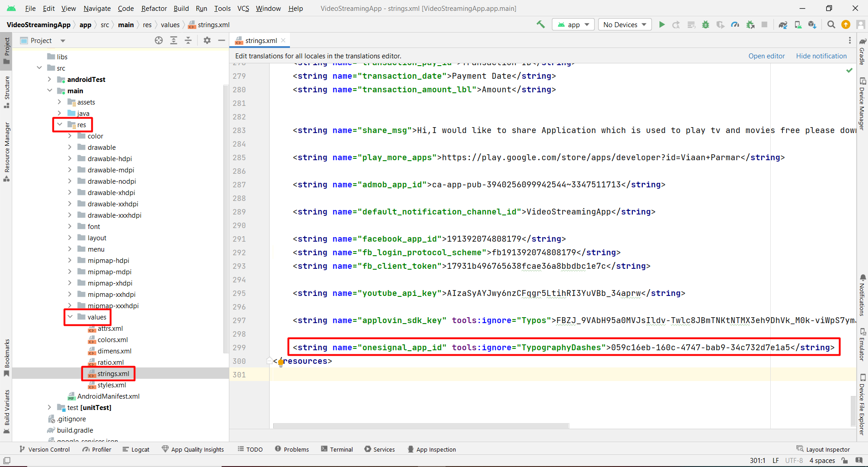Toggle tool window bars icon bottom-left
The width and height of the screenshot is (868, 467).
[x=7, y=460]
